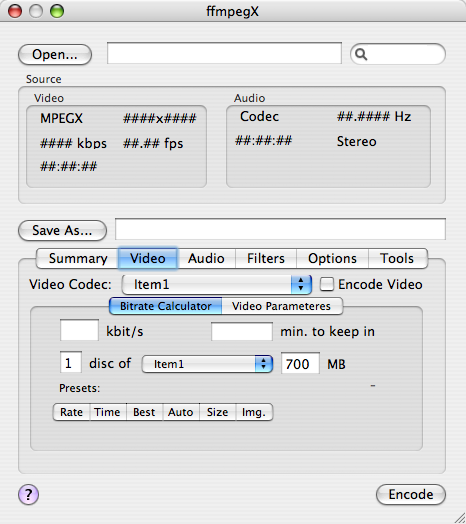This screenshot has height=524, width=466.
Task: Open the disc type dropdown
Action: [x=207, y=364]
